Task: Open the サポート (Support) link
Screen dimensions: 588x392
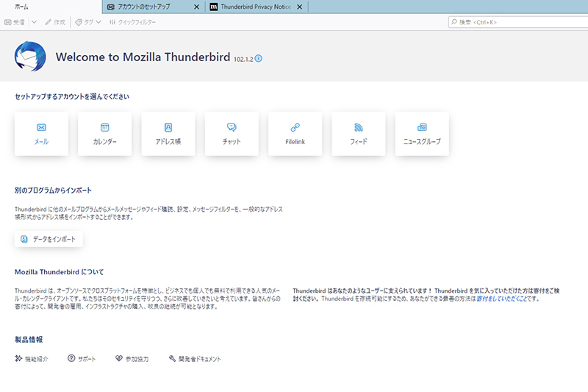Action: point(82,359)
